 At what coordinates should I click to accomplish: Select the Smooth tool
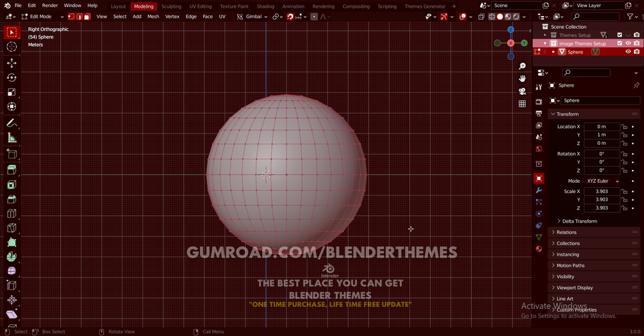[x=12, y=271]
